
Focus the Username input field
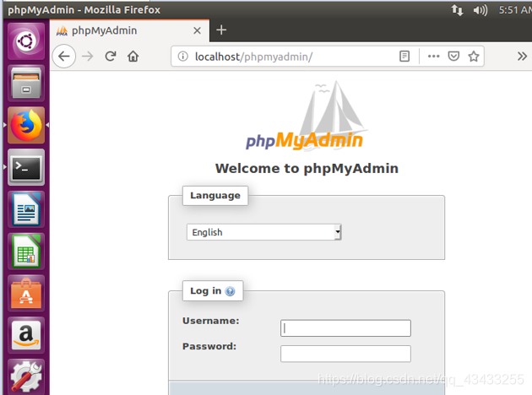tap(345, 328)
